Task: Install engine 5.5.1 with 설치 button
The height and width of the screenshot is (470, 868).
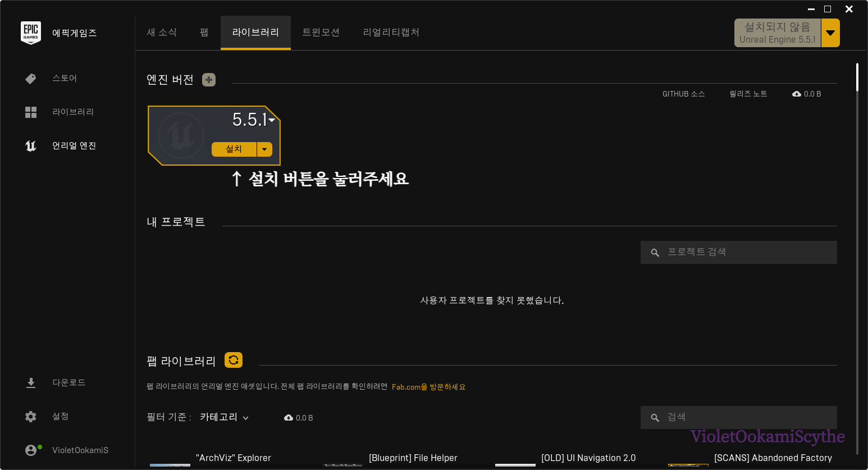Action: coord(234,149)
